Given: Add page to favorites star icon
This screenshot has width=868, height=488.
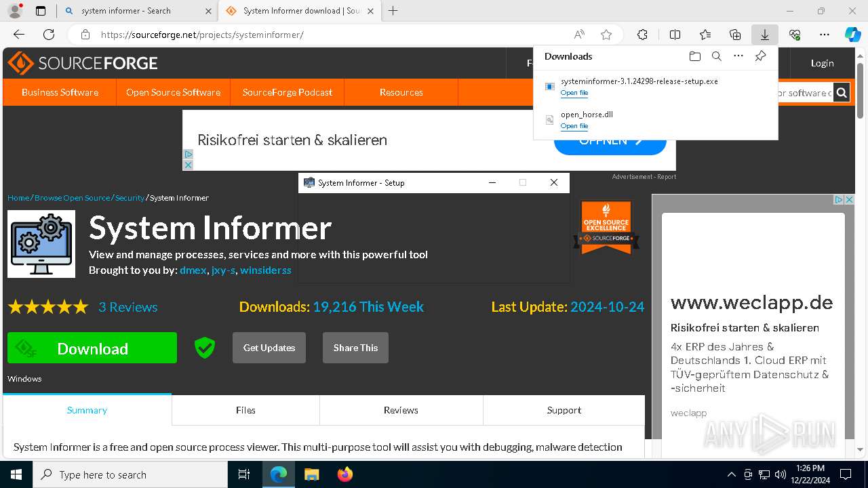Looking at the screenshot, I should click(606, 35).
